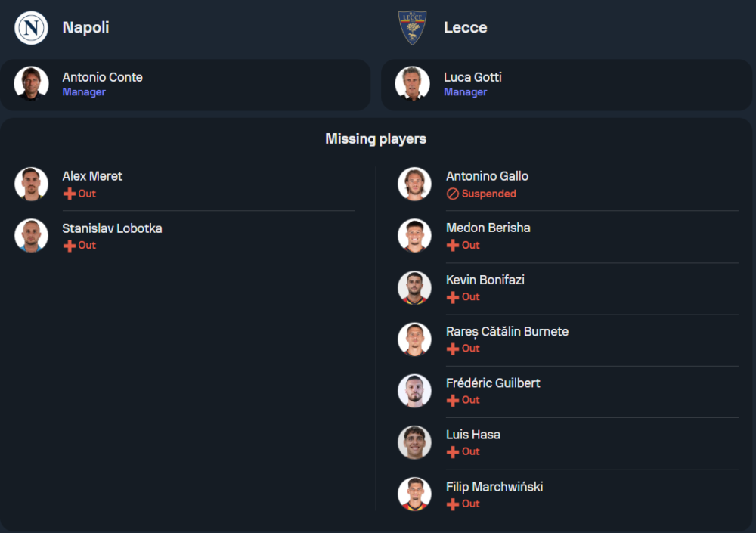Select the Lecce team name
The width and height of the screenshot is (756, 533).
click(465, 28)
